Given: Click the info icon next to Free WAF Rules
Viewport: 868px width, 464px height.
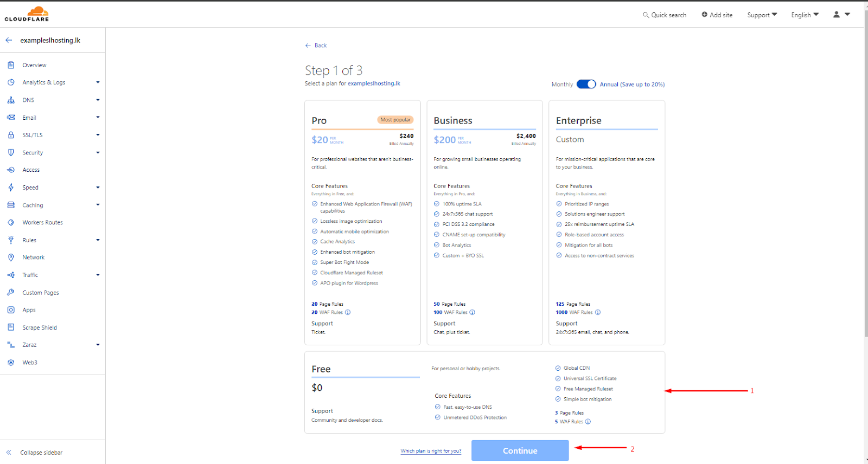Looking at the screenshot, I should 588,422.
